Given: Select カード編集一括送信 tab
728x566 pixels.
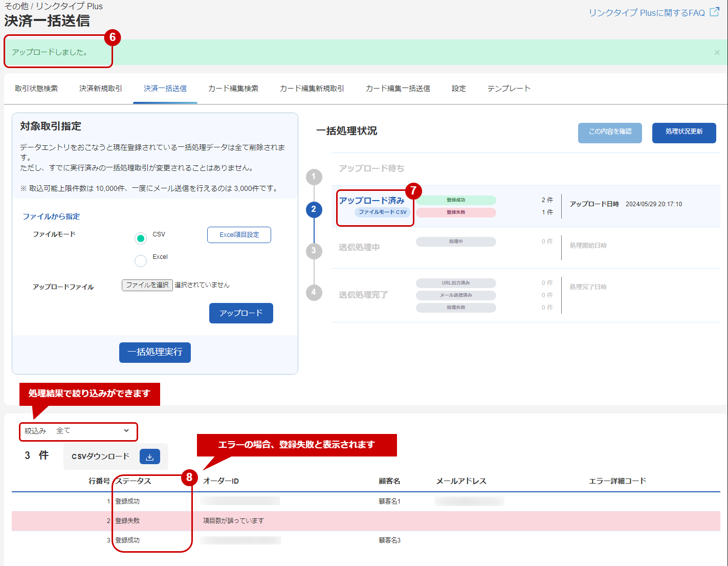Looking at the screenshot, I should (398, 89).
